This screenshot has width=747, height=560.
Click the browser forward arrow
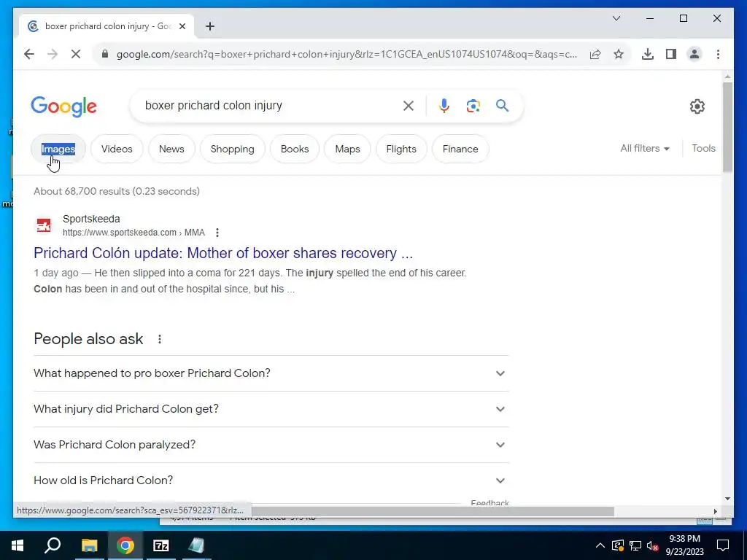[x=53, y=54]
